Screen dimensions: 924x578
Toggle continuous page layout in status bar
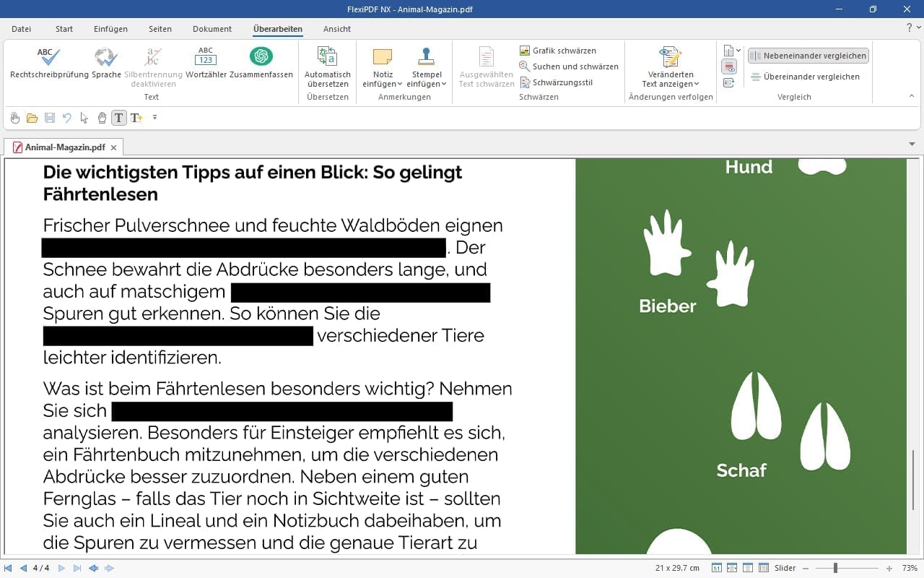pyautogui.click(x=764, y=569)
